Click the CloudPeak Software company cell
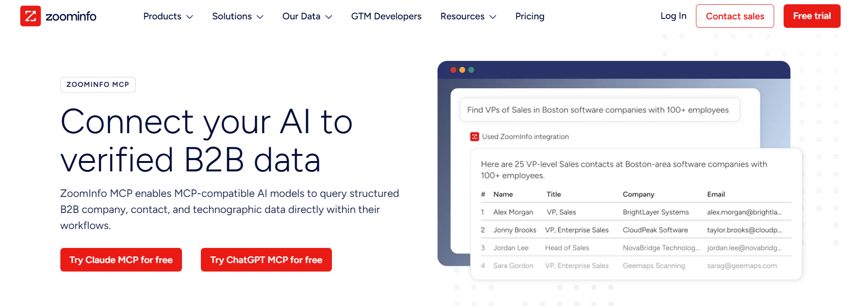The image size is (868, 306). pos(655,230)
